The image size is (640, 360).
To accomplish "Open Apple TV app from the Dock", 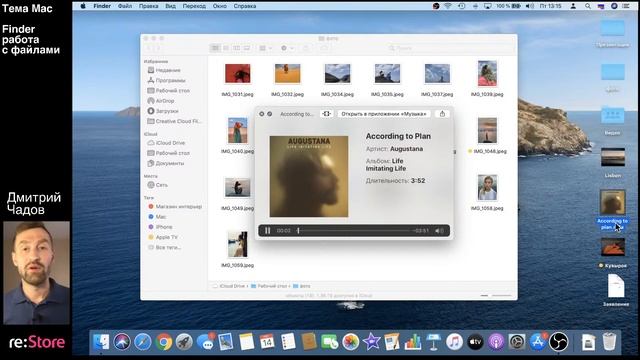I will (x=475, y=342).
